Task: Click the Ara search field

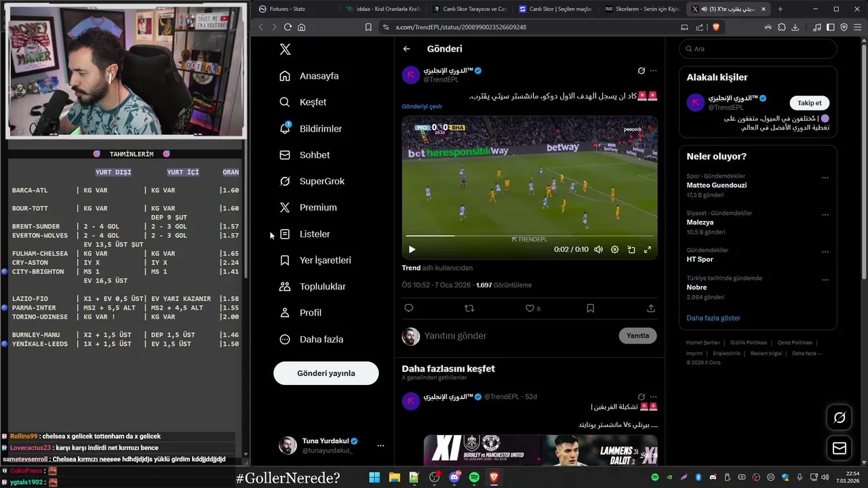Action: 758,49
